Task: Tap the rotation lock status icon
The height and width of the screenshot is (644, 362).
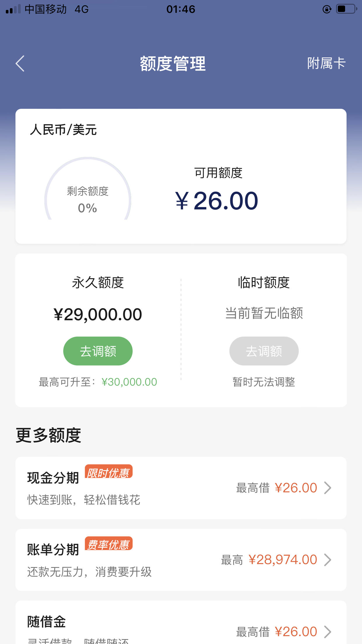Action: pyautogui.click(x=327, y=9)
